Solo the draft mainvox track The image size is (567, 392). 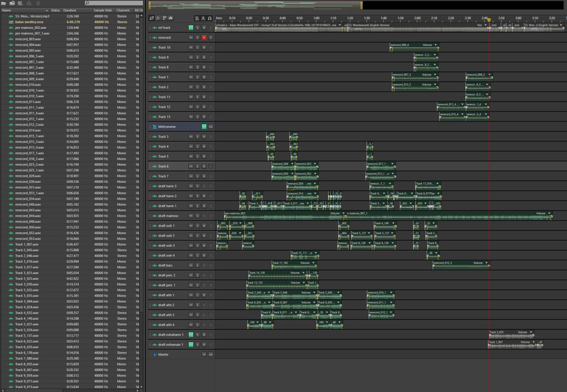point(197,216)
